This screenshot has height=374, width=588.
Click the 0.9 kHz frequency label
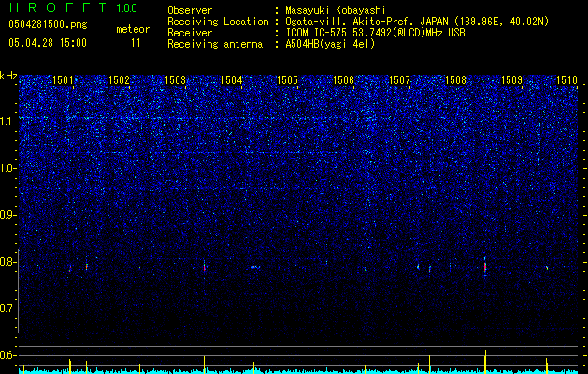click(x=7, y=215)
